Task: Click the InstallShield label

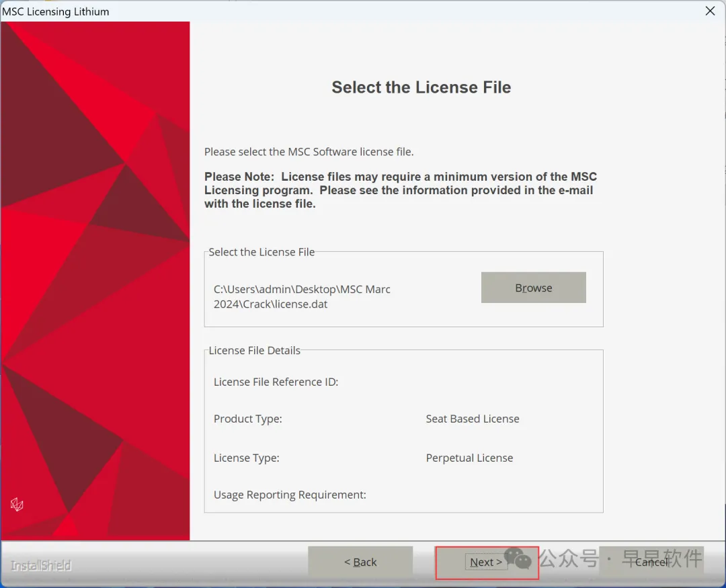Action: [41, 565]
